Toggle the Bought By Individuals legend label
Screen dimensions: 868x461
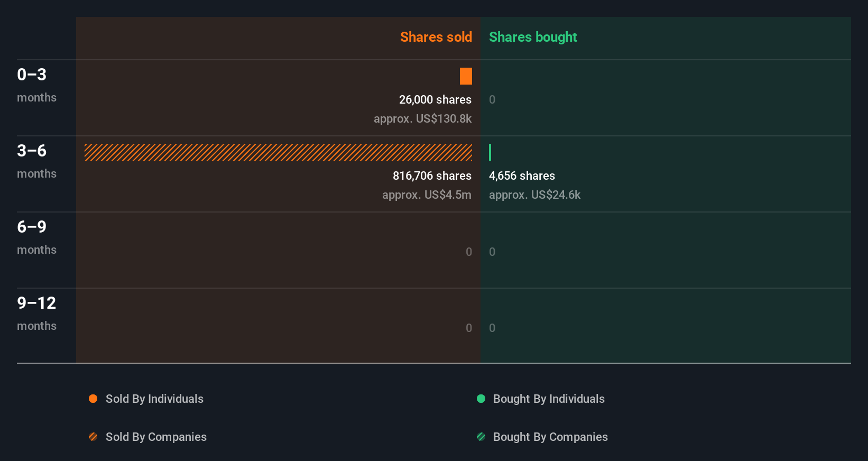point(549,399)
